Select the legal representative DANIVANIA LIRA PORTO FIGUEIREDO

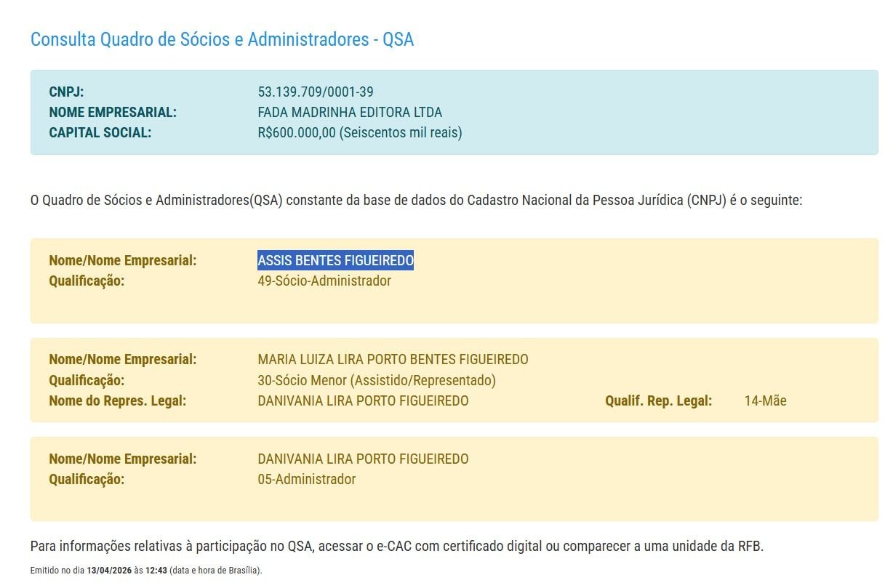pyautogui.click(x=364, y=400)
